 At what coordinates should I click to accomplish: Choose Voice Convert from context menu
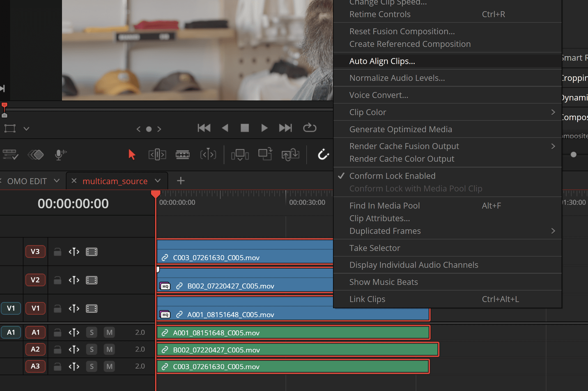coord(447,95)
